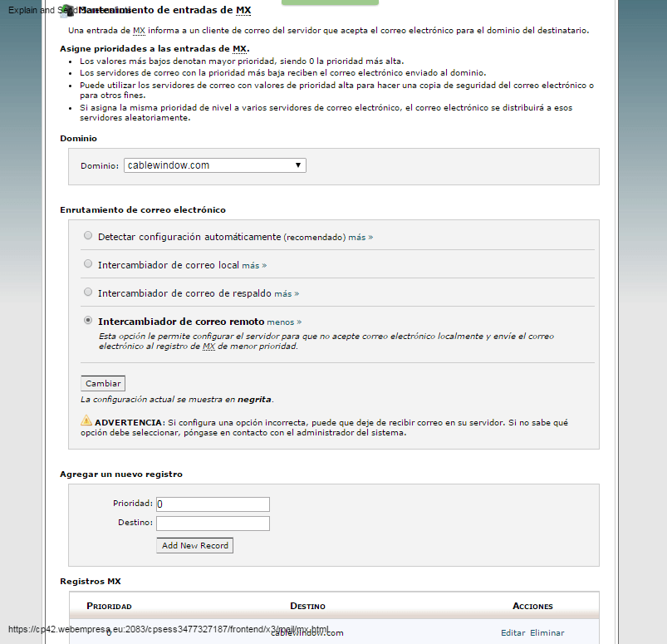Click 'Enrutamiento de correo electrónico' heading
This screenshot has width=667, height=644.
(x=143, y=210)
